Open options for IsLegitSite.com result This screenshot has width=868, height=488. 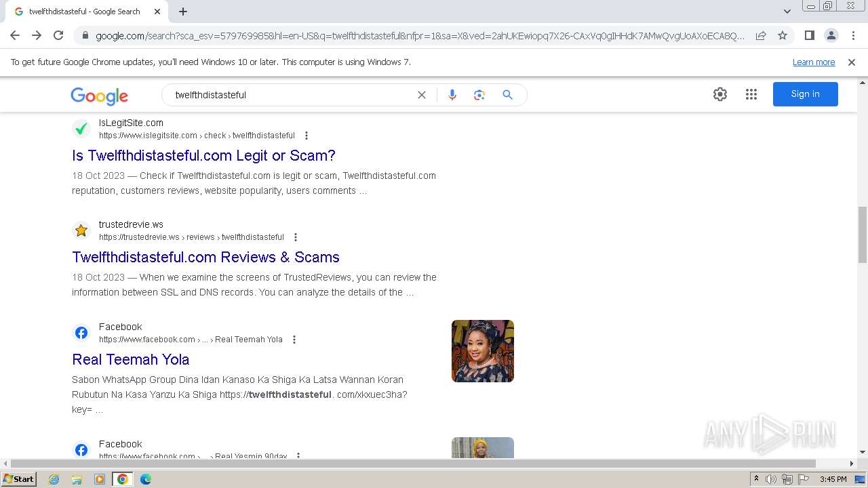(x=307, y=136)
